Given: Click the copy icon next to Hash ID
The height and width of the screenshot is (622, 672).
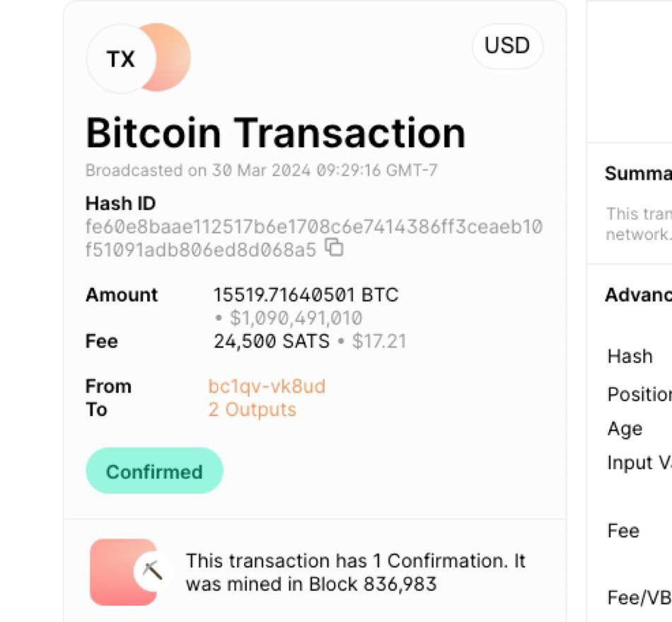Looking at the screenshot, I should tap(334, 248).
